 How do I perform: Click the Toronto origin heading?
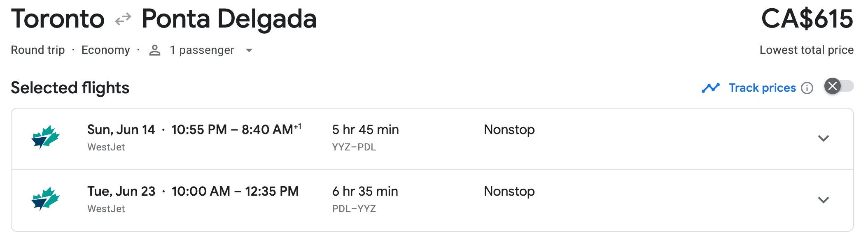pos(58,19)
